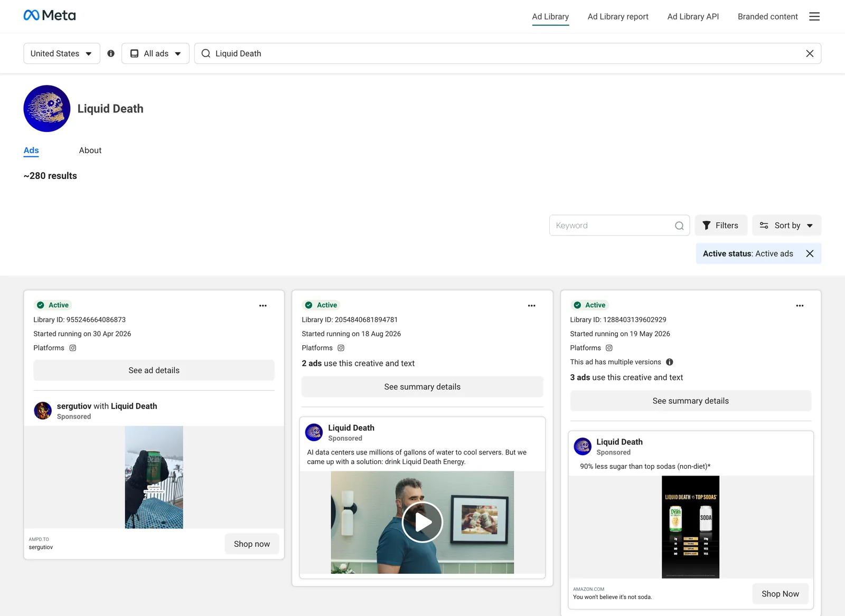Open the Filters panel

(x=721, y=225)
